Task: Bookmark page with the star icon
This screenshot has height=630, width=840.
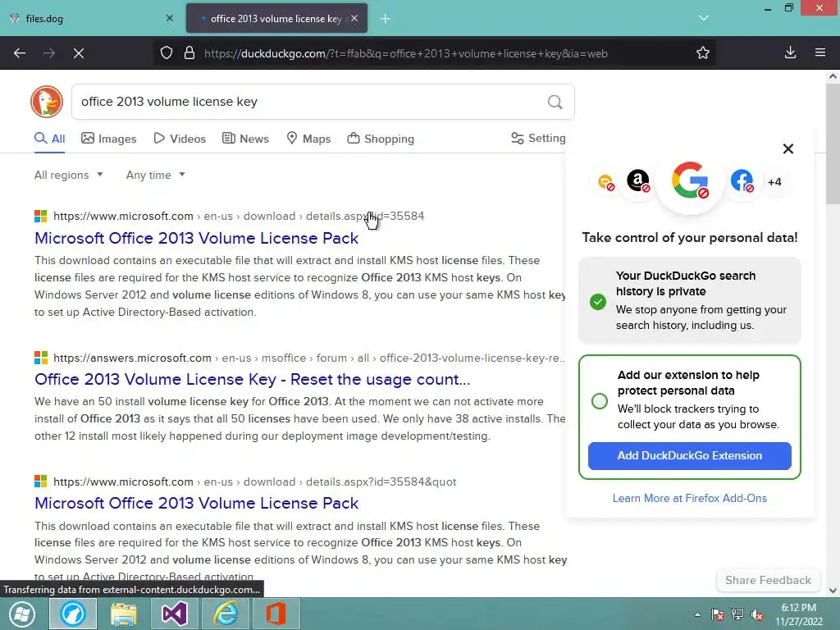Action: (703, 52)
